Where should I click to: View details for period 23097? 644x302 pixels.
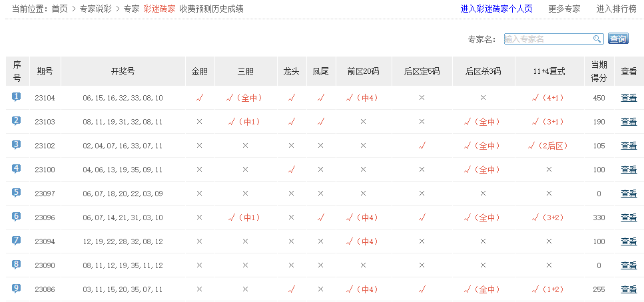(x=629, y=194)
